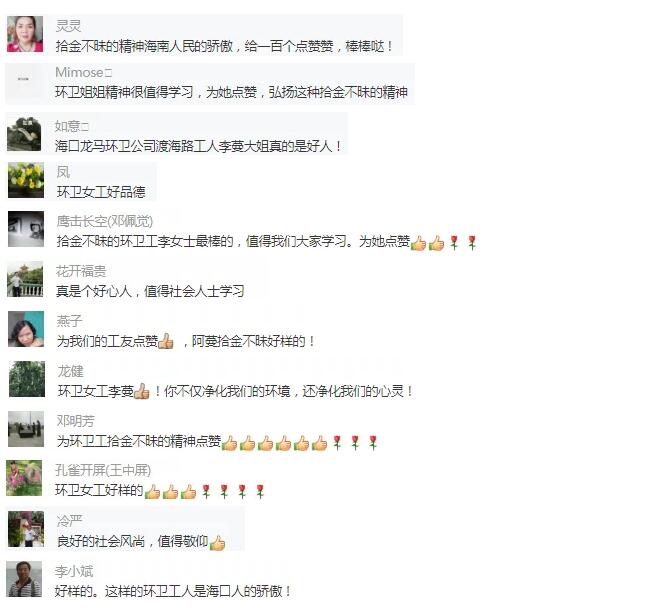Click last rose emoji in 邓明芳's comment
This screenshot has height=616, width=663.
(x=373, y=443)
